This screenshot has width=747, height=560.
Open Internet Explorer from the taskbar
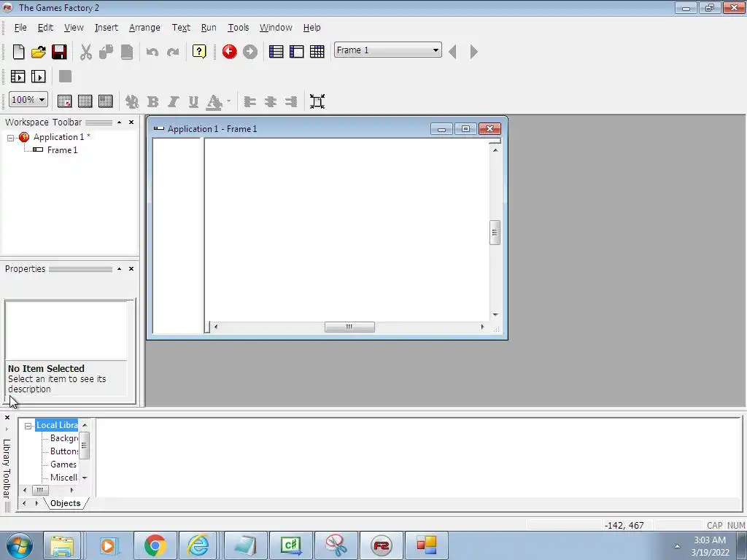point(200,545)
